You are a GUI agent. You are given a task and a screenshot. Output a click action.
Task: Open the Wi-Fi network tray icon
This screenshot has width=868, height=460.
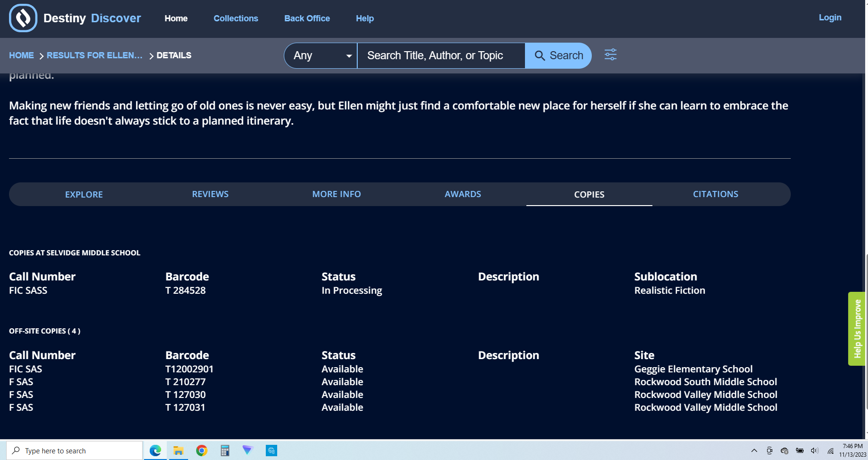831,451
